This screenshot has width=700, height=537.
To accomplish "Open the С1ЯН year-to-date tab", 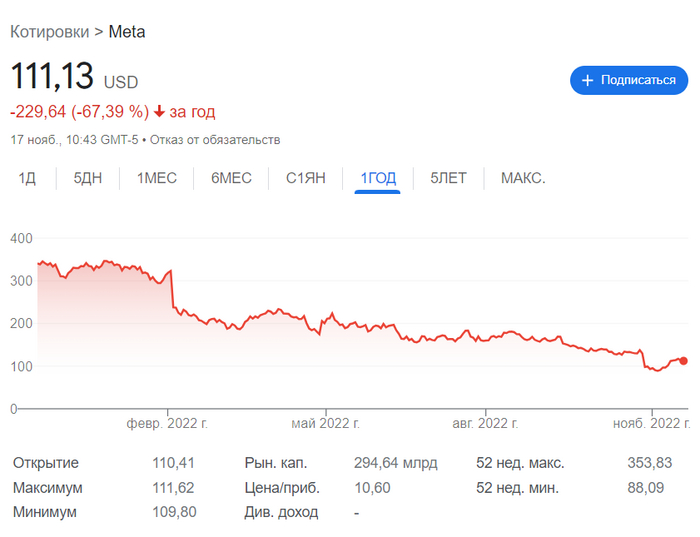I will pyautogui.click(x=306, y=178).
